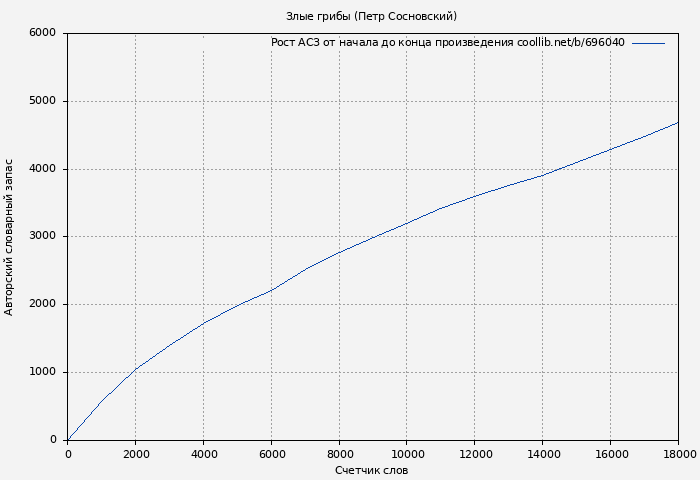
Task: Click the x-axis tick label 10000
Action: pyautogui.click(x=407, y=454)
